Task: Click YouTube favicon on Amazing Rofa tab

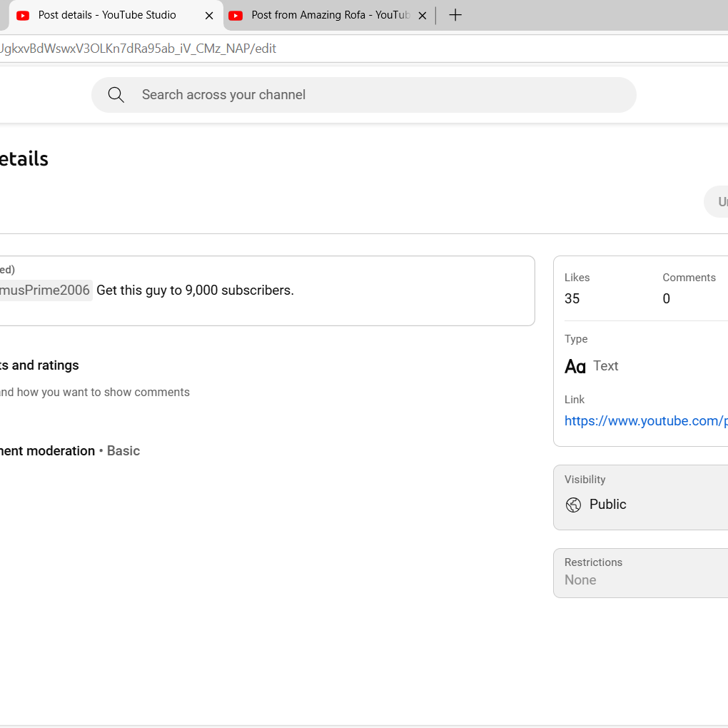Action: (236, 15)
